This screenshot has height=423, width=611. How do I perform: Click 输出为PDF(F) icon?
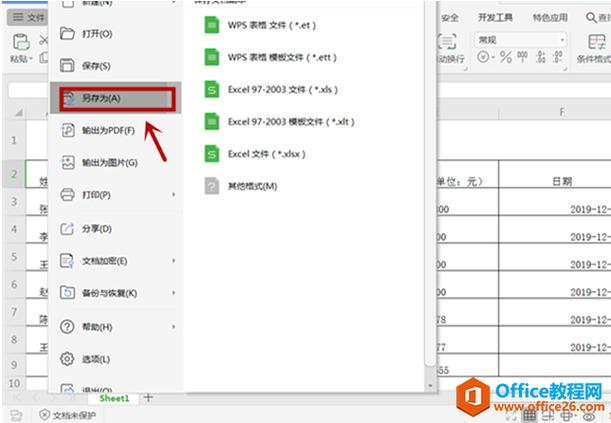pyautogui.click(x=67, y=130)
